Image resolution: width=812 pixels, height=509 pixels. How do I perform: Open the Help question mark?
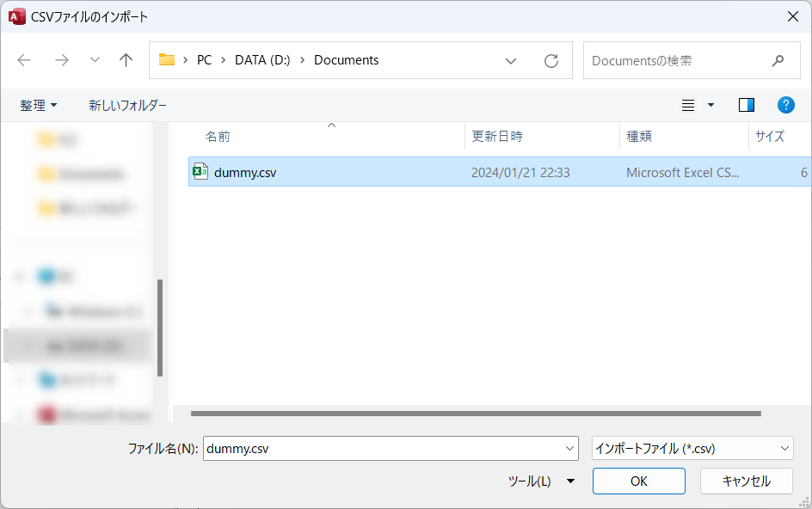(785, 105)
